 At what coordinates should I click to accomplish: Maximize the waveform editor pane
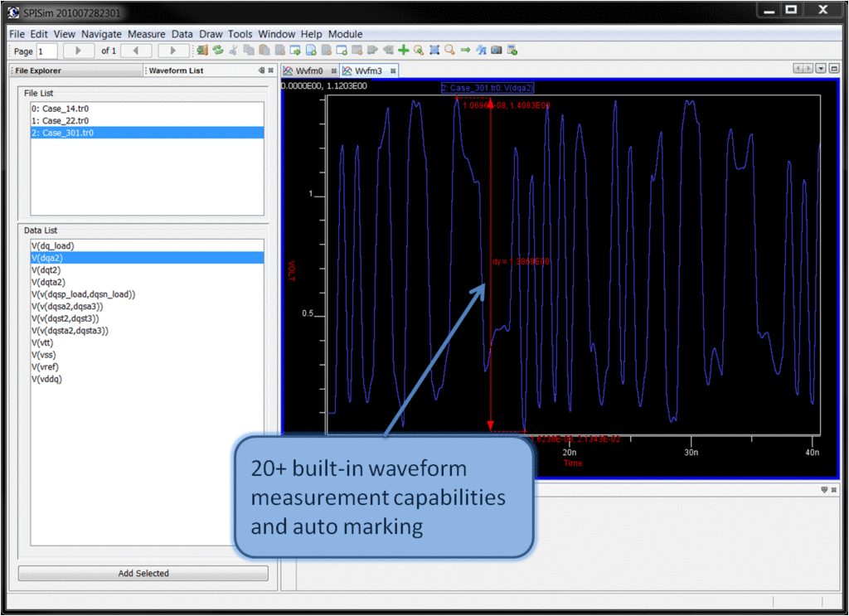(x=833, y=69)
